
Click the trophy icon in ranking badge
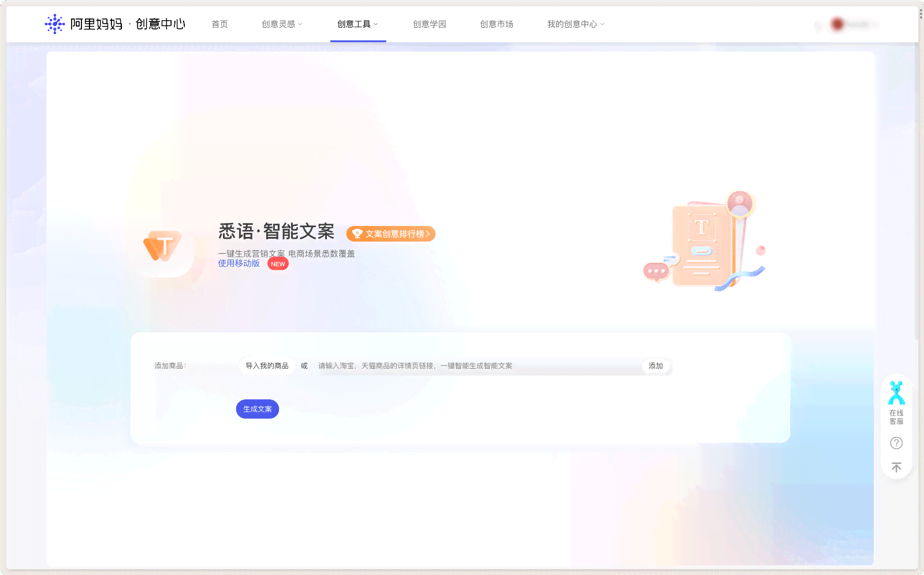[357, 233]
